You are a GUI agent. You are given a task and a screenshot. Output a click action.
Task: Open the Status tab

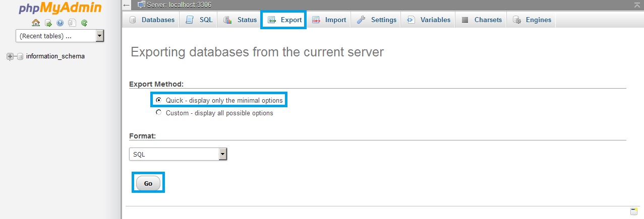tap(240, 20)
